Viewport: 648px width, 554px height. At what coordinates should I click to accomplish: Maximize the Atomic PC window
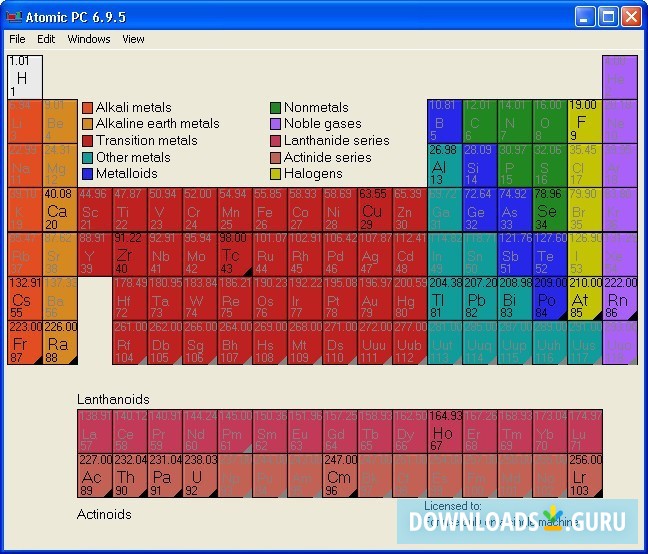[608, 17]
